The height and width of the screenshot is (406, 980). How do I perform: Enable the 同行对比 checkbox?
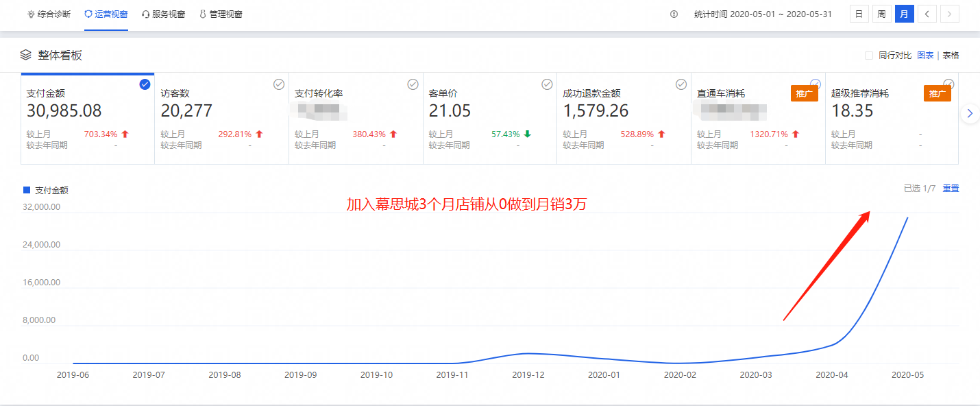(869, 56)
